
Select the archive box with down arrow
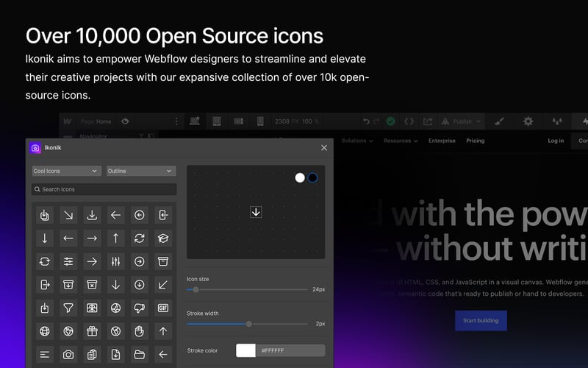pyautogui.click(x=68, y=285)
